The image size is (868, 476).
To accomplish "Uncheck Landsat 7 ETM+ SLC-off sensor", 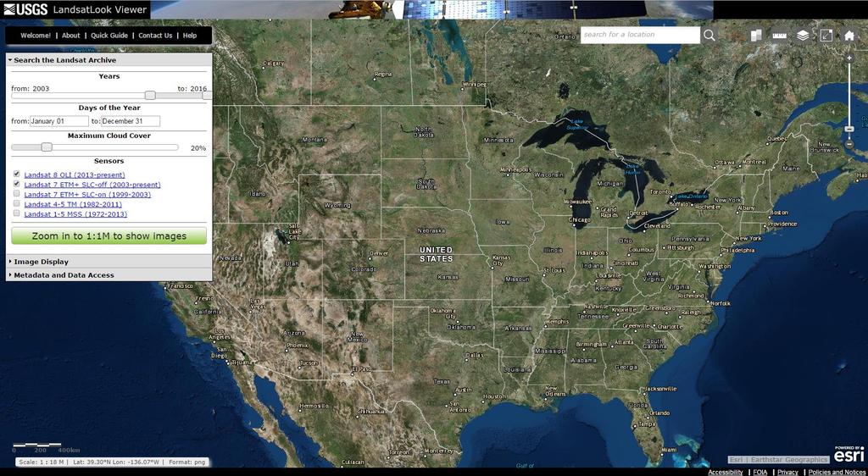I will [x=17, y=184].
